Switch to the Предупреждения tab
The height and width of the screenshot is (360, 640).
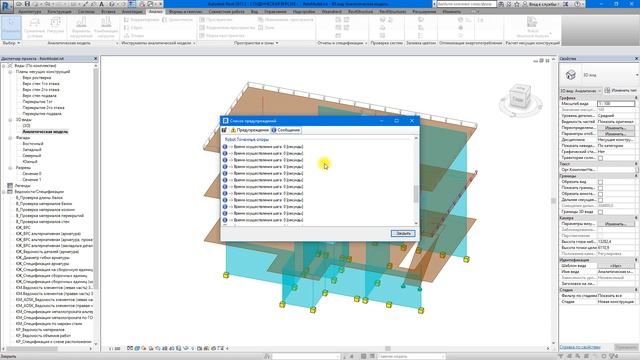[x=249, y=130]
